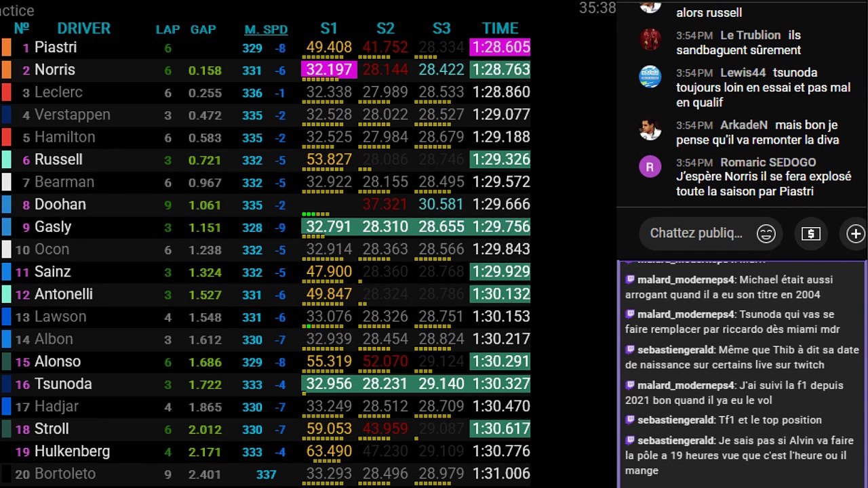The image size is (868, 488).
Task: Select driver name Hamilton
Action: coord(65,137)
